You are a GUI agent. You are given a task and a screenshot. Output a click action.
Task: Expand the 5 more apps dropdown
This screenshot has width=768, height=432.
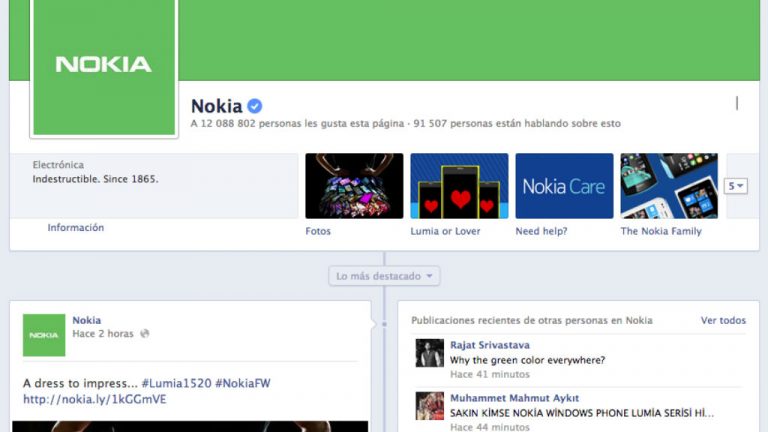click(736, 186)
